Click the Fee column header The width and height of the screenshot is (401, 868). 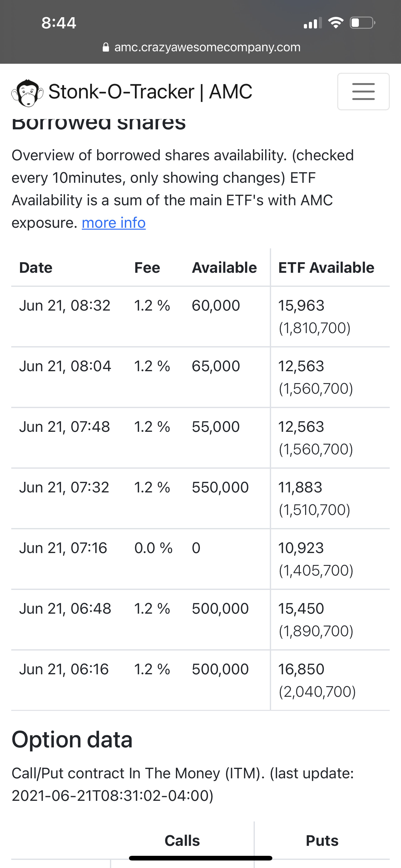point(147,267)
